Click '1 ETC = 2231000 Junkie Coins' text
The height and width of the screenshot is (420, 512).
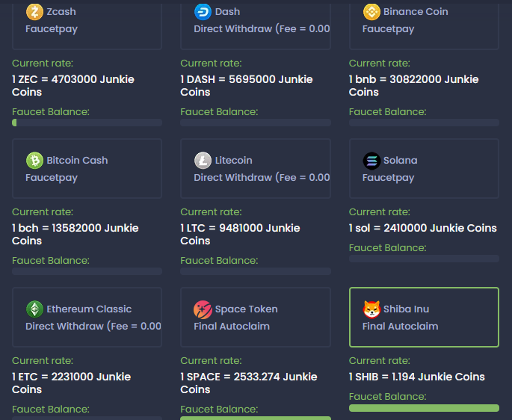[x=71, y=383]
